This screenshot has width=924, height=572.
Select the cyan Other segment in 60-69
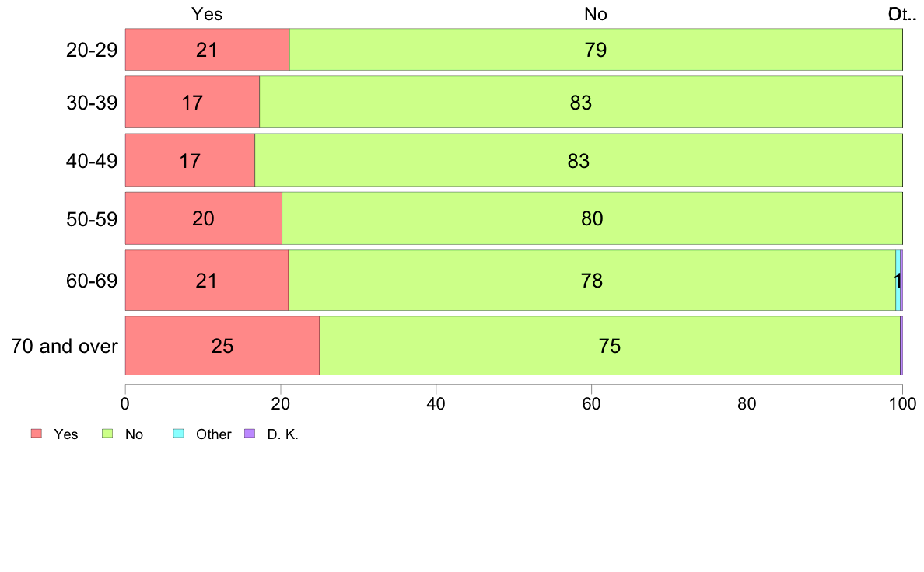point(898,281)
